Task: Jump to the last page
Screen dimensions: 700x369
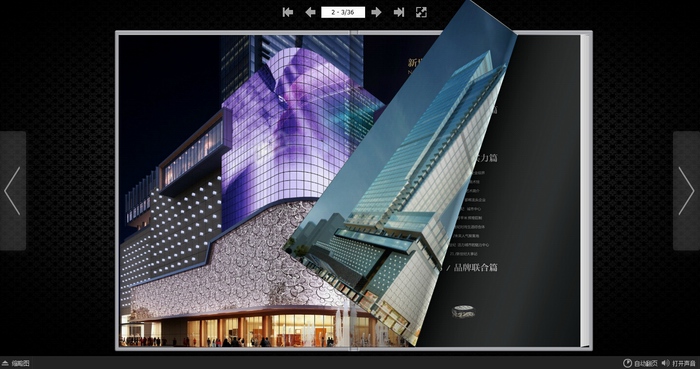Action: click(399, 12)
